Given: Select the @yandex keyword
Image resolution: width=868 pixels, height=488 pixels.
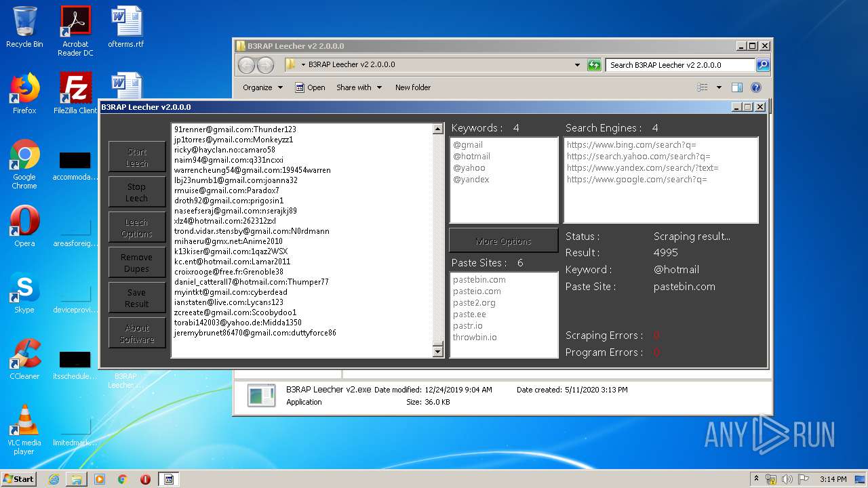Looking at the screenshot, I should pos(471,179).
